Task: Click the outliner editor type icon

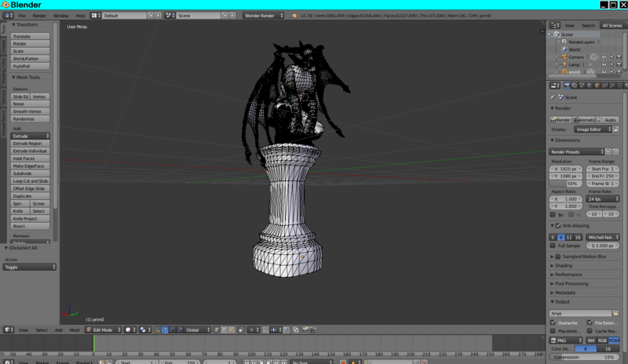Action: coord(553,25)
